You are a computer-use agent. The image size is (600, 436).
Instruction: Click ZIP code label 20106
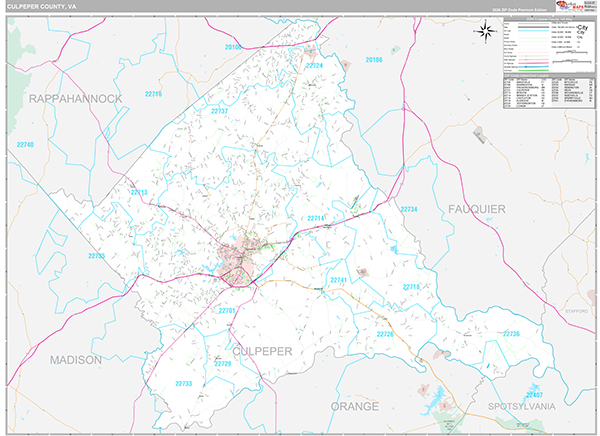[x=233, y=47]
